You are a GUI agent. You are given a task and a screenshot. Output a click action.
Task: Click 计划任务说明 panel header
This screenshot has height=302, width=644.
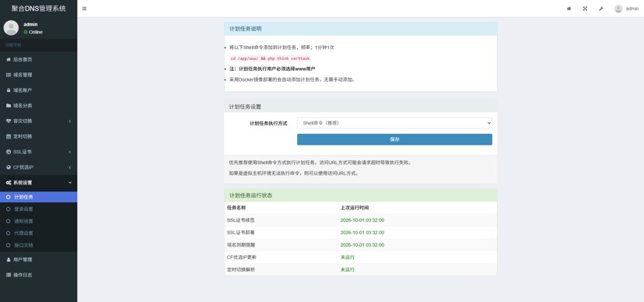tap(360, 29)
